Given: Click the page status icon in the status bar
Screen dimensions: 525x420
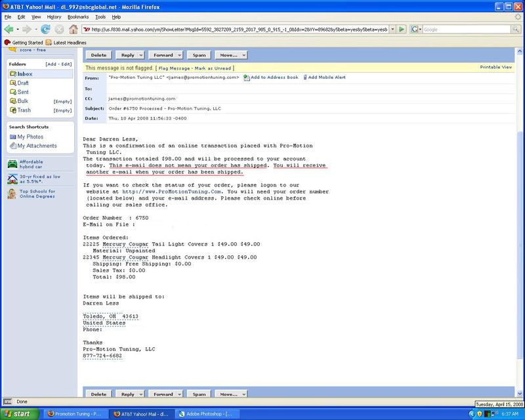Looking at the screenshot, I should click(8, 402).
